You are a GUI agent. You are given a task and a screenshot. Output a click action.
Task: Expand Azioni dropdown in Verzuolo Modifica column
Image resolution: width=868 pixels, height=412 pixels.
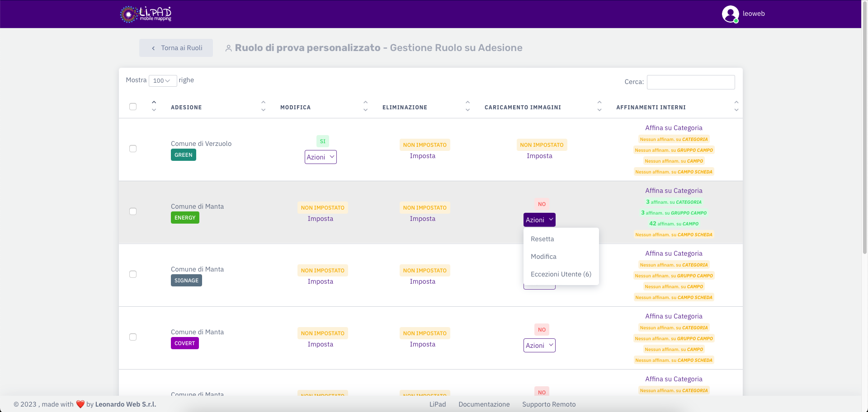(x=321, y=157)
